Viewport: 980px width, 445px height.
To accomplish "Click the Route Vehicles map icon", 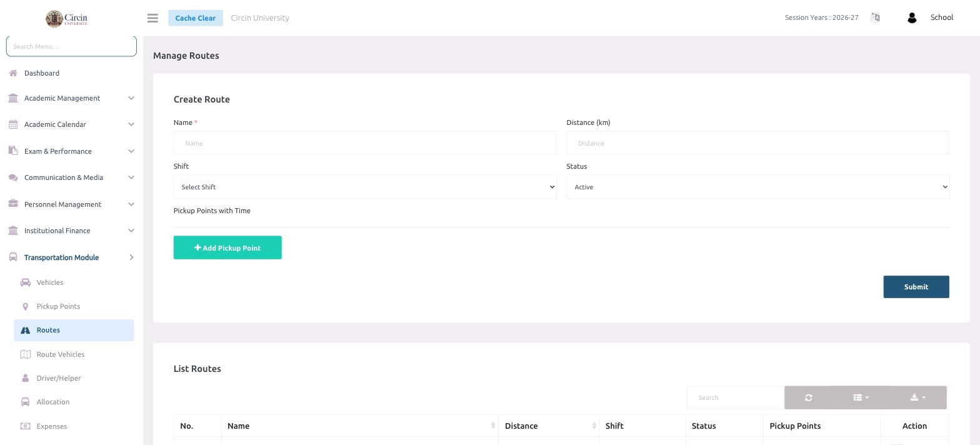I will (x=26, y=354).
